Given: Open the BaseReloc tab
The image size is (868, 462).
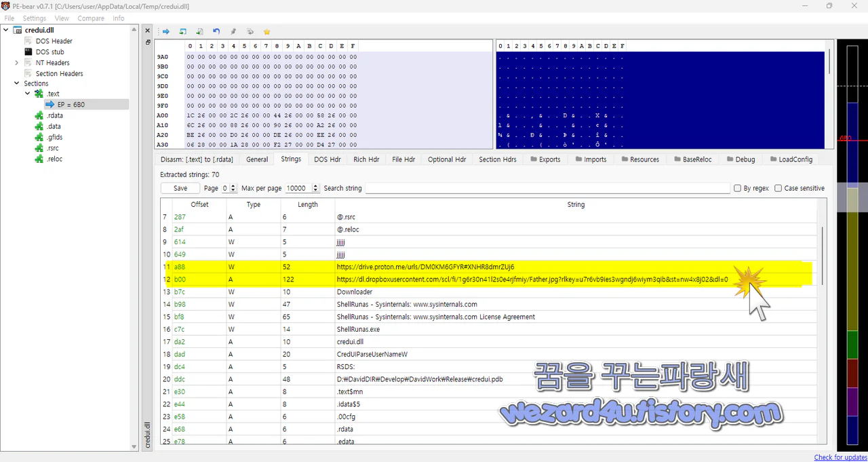Looking at the screenshot, I should point(693,159).
